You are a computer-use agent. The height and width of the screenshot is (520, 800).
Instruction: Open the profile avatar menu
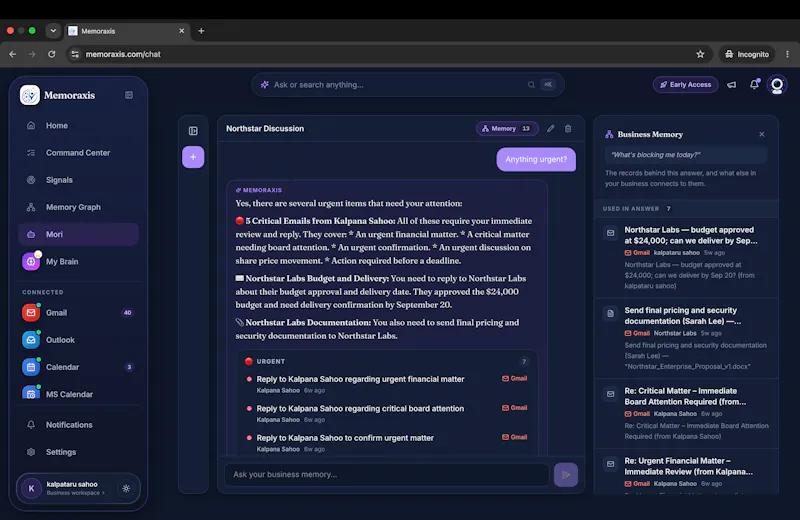click(x=777, y=85)
